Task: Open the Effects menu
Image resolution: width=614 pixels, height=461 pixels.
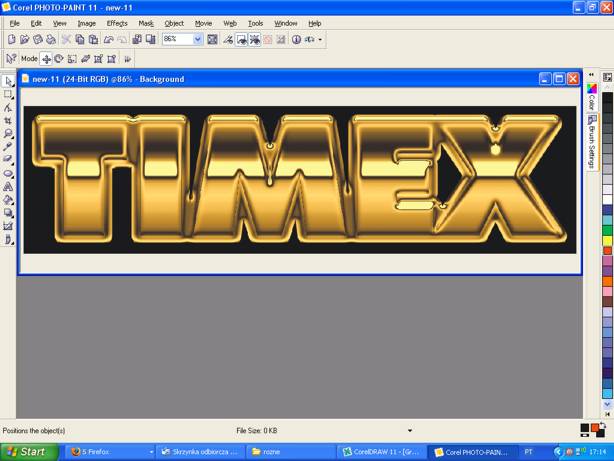Action: pyautogui.click(x=117, y=23)
